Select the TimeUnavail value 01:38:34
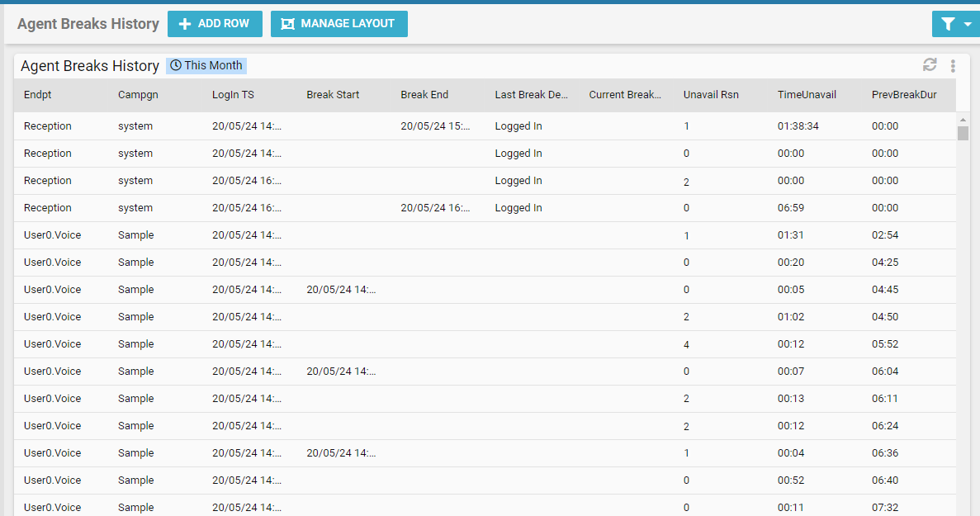Image resolution: width=980 pixels, height=516 pixels. 798,126
